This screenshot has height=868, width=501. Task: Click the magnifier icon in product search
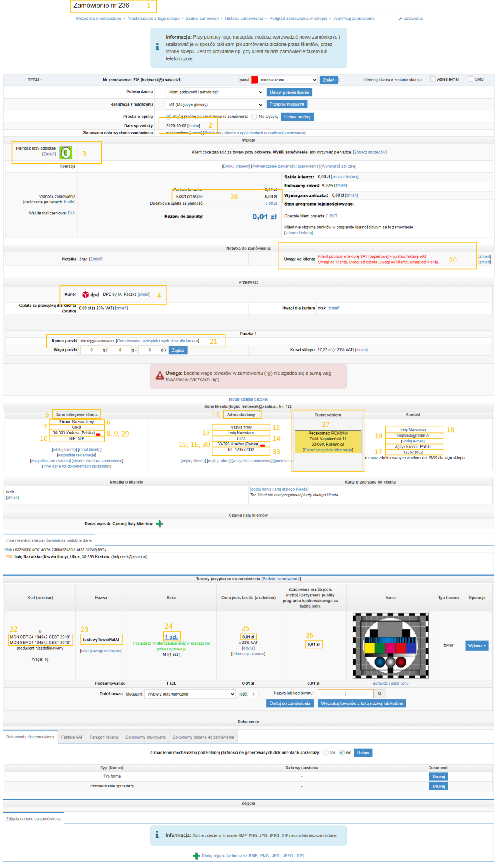(379, 694)
